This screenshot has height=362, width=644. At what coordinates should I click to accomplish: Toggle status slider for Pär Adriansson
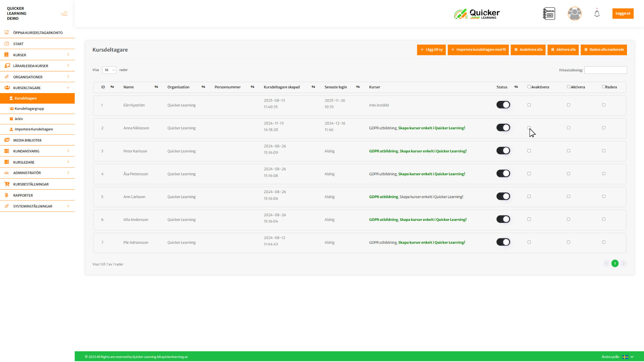click(x=503, y=242)
